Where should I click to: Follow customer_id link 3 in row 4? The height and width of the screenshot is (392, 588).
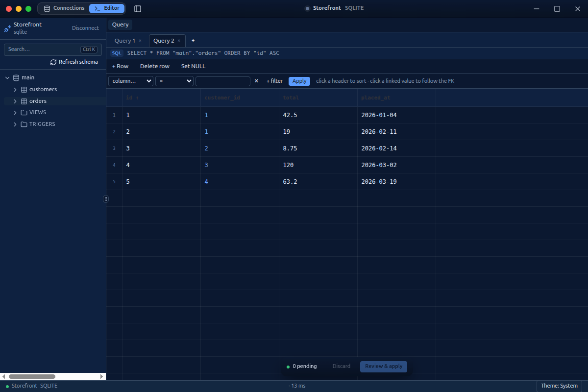pyautogui.click(x=206, y=165)
